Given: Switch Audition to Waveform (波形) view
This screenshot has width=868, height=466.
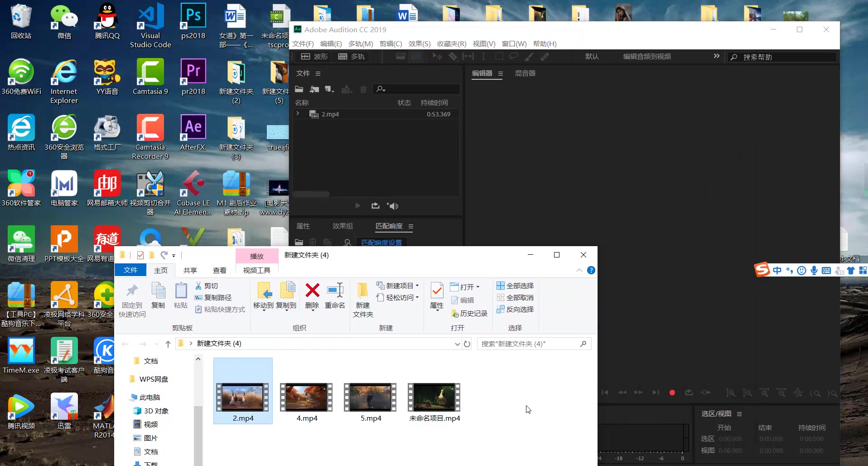Looking at the screenshot, I should pyautogui.click(x=314, y=57).
